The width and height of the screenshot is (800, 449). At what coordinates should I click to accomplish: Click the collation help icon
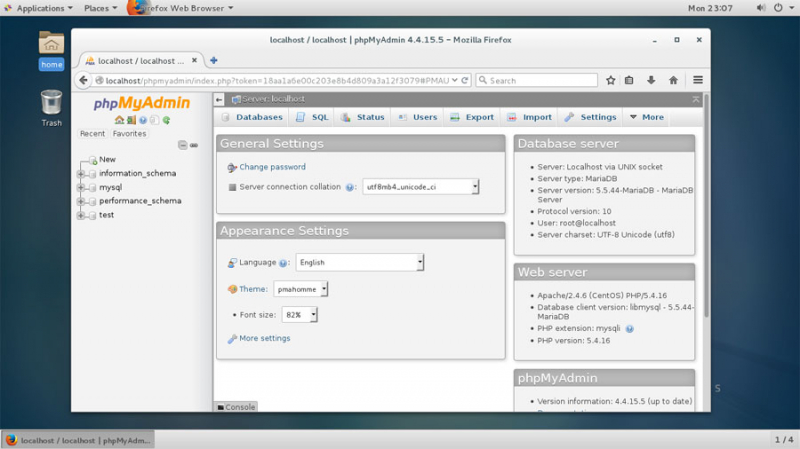350,187
